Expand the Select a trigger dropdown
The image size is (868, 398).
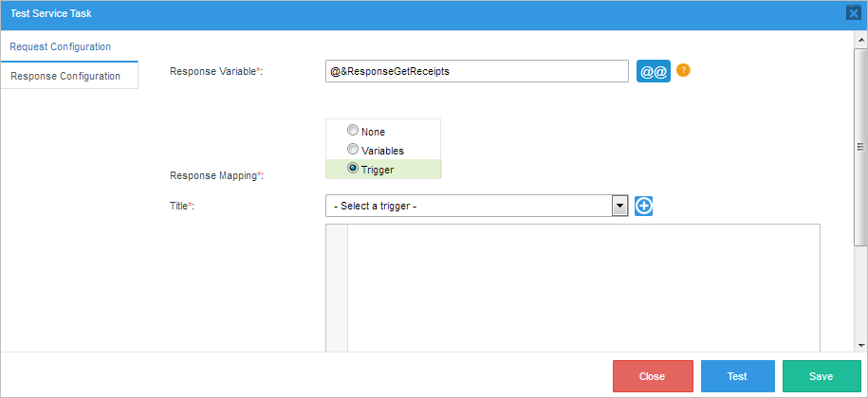(x=619, y=206)
